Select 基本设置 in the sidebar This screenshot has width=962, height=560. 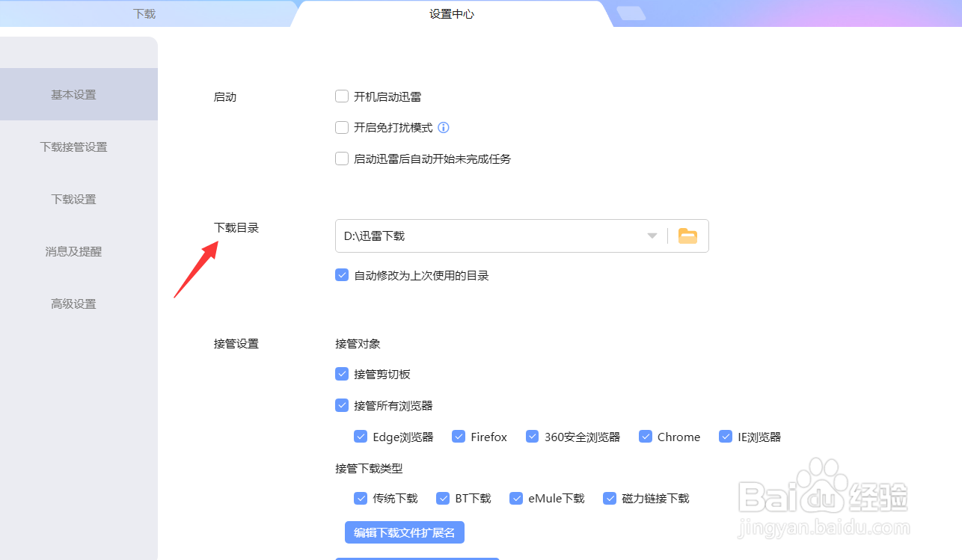coord(73,94)
